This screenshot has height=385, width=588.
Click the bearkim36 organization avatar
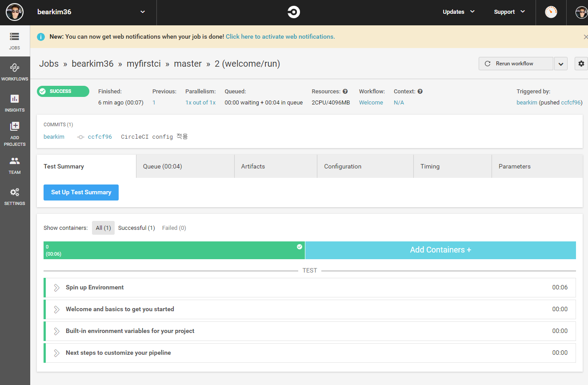(x=15, y=12)
